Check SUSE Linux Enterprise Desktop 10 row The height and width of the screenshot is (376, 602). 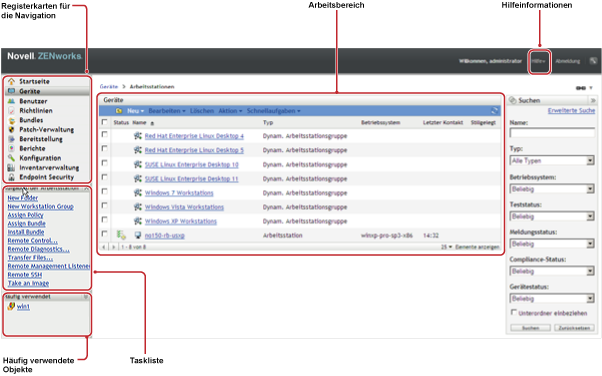click(x=104, y=163)
